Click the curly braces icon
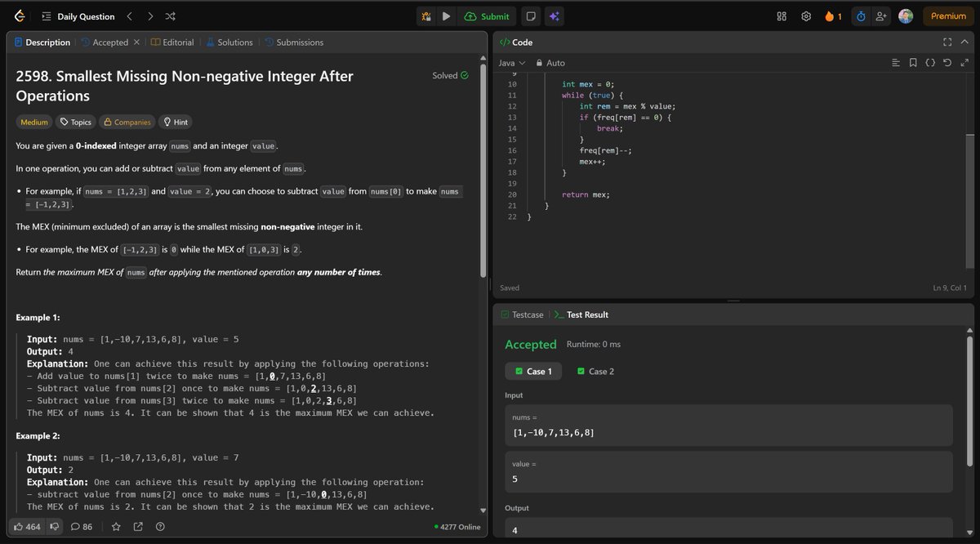Image resolution: width=980 pixels, height=544 pixels. [930, 63]
